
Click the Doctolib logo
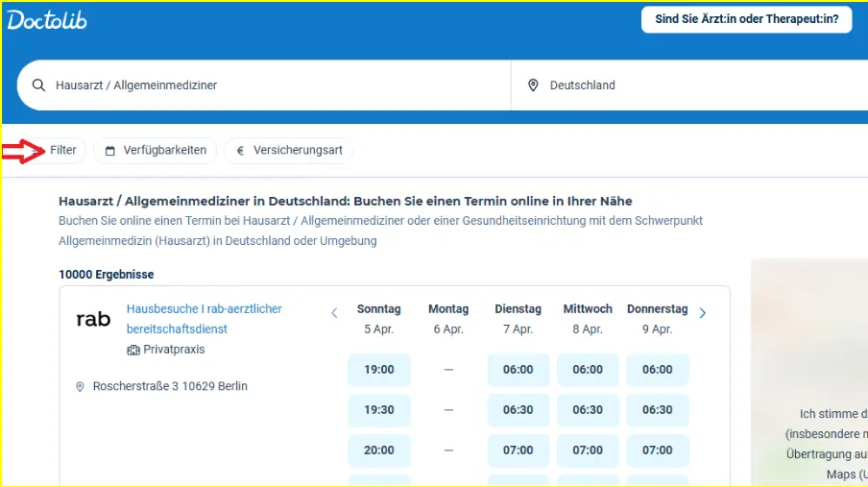[47, 20]
